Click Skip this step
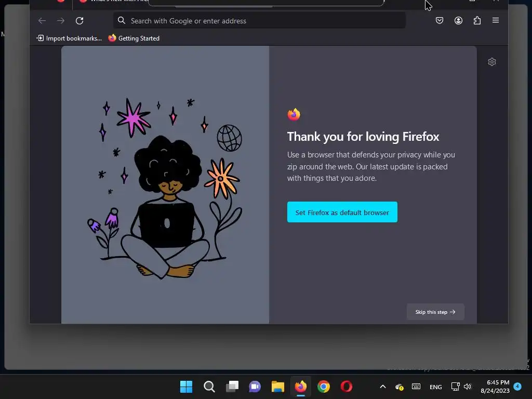Screen dimensions: 532x399 (435, 312)
